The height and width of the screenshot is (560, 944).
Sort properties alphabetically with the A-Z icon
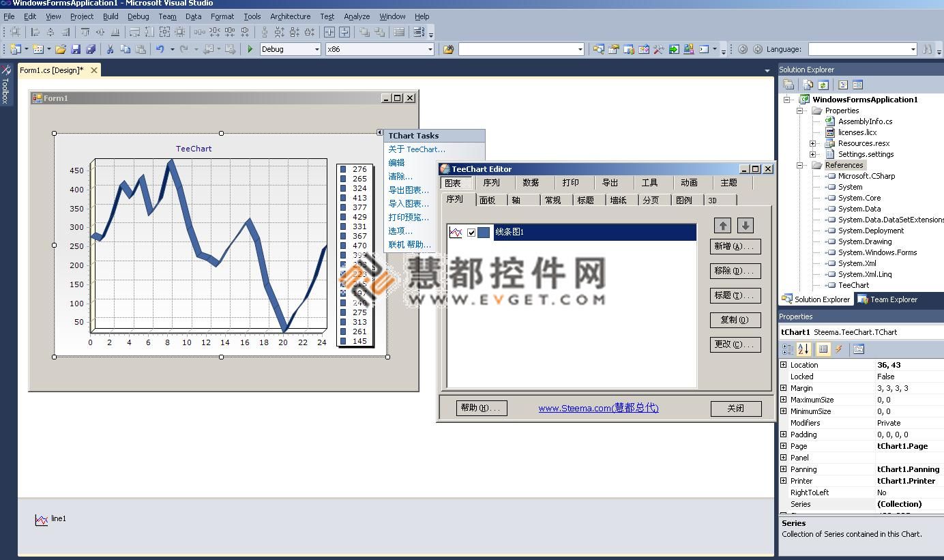(x=803, y=349)
